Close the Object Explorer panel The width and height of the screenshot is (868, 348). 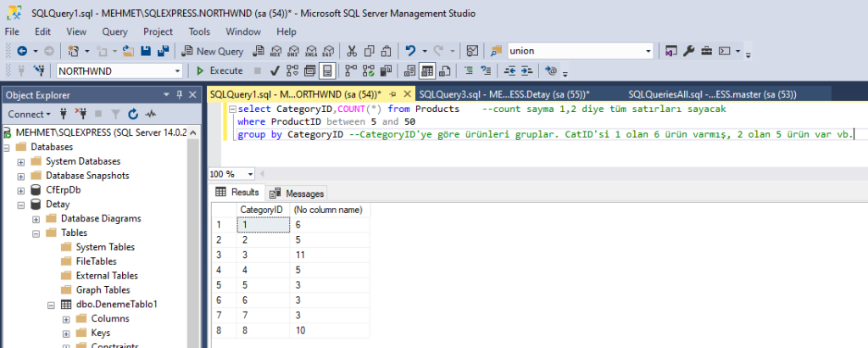[192, 95]
